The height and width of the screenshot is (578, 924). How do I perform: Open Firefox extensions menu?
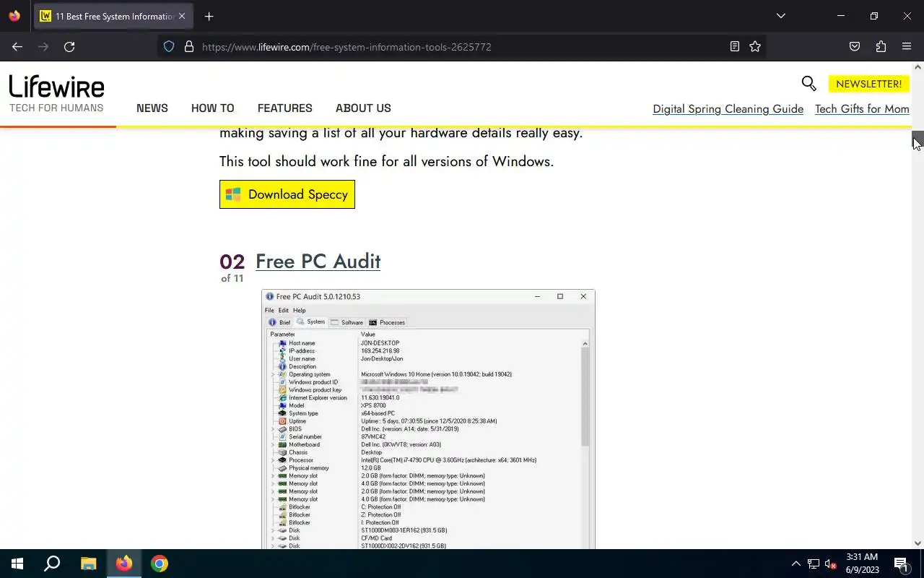pyautogui.click(x=881, y=46)
